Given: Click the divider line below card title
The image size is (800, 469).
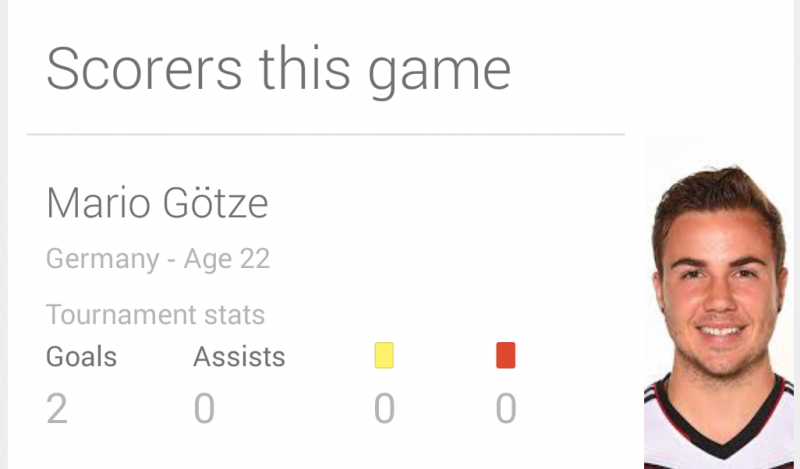Looking at the screenshot, I should pyautogui.click(x=326, y=134).
